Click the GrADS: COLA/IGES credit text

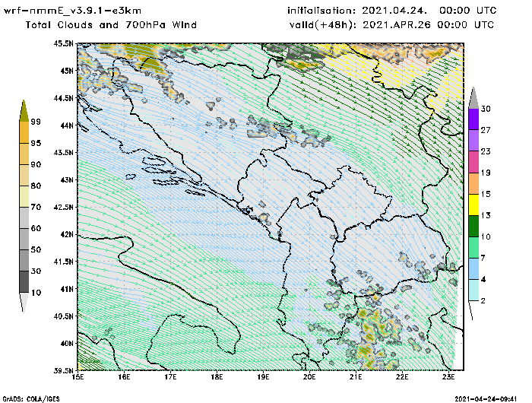click(x=31, y=399)
